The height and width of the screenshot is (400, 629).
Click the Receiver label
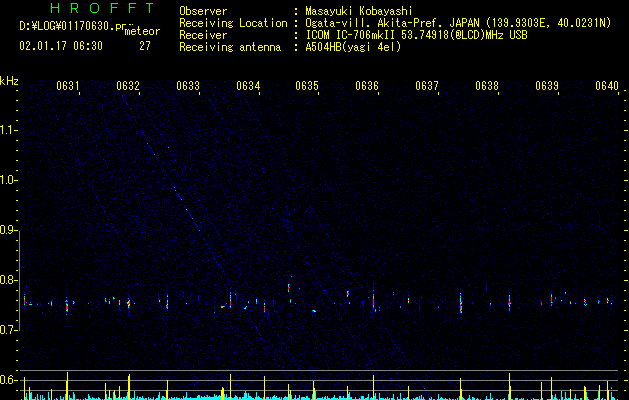click(x=203, y=35)
